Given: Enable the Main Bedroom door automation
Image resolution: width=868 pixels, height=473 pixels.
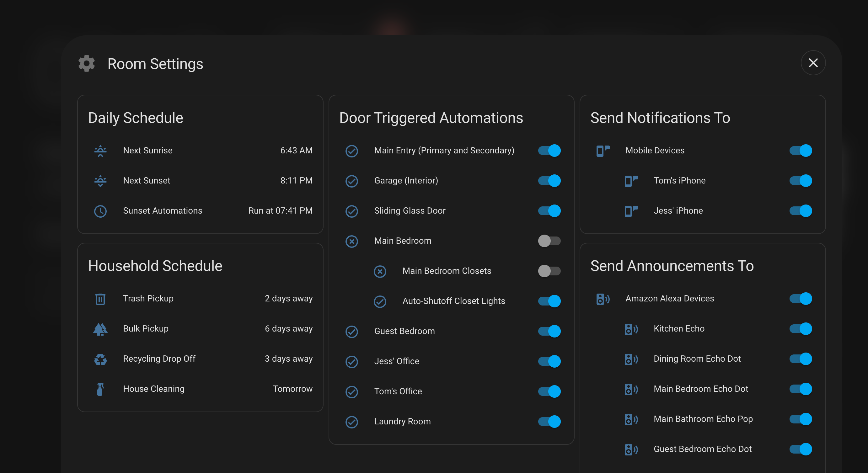Looking at the screenshot, I should point(549,241).
